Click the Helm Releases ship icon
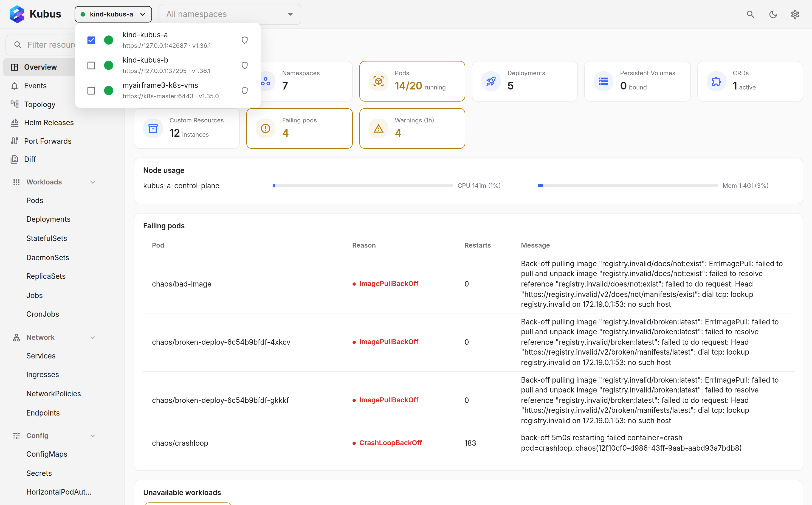Viewport: 812px width, 505px height. [14, 123]
